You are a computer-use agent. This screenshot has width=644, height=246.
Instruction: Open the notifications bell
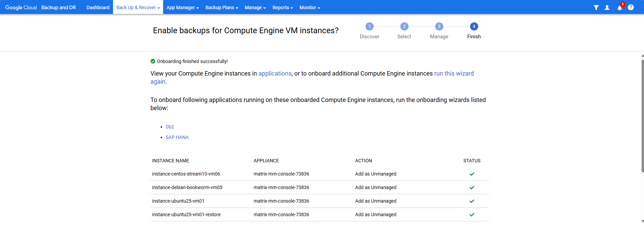[619, 7]
